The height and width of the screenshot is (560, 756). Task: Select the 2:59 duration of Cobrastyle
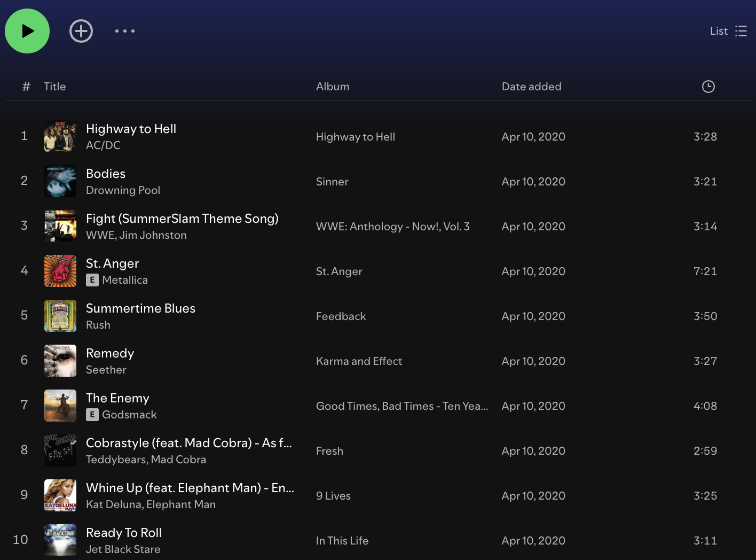click(x=705, y=451)
